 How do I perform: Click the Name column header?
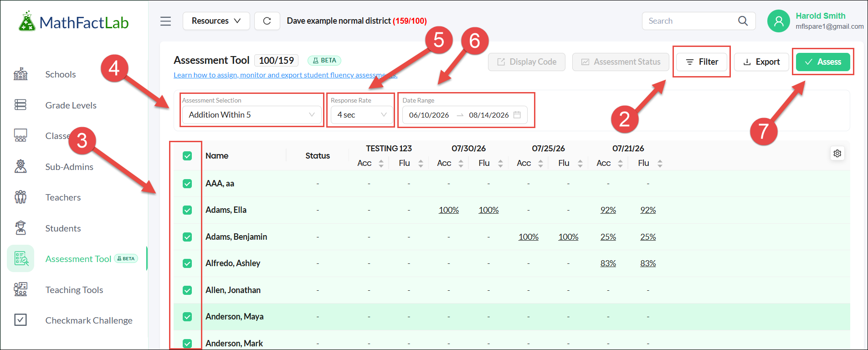pos(217,156)
